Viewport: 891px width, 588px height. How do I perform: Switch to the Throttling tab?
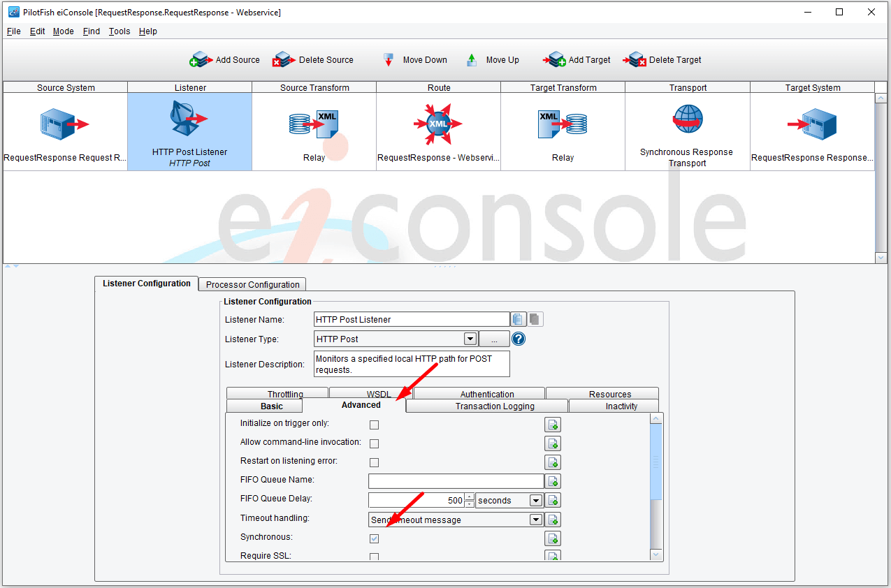tap(277, 394)
